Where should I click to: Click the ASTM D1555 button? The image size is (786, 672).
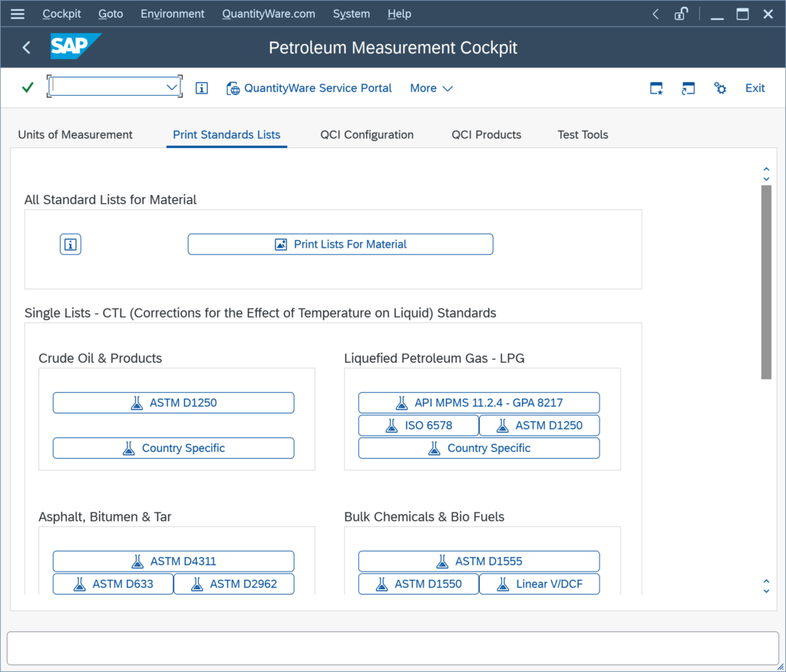coord(479,562)
